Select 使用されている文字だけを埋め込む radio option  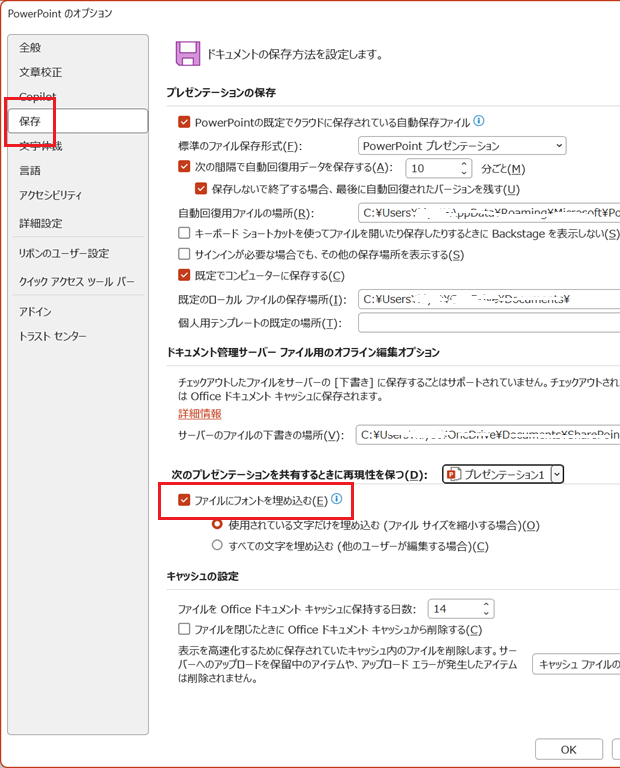point(217,525)
